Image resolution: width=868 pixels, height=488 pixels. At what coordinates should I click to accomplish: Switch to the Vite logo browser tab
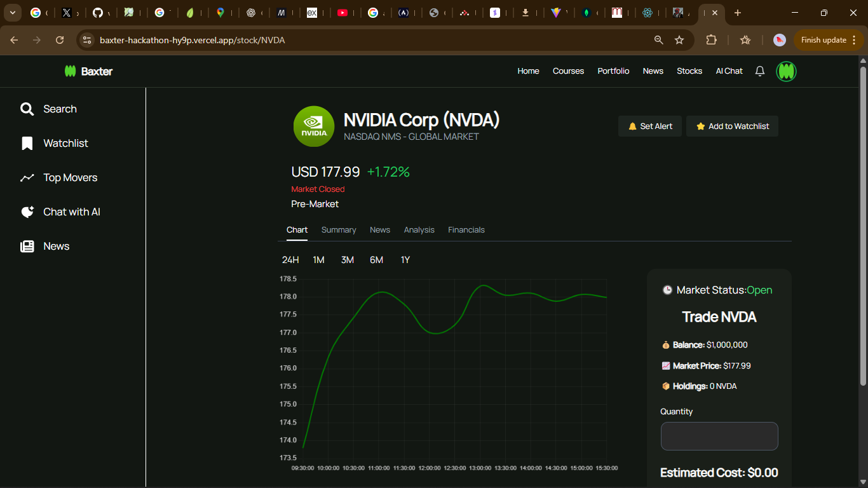[556, 13]
